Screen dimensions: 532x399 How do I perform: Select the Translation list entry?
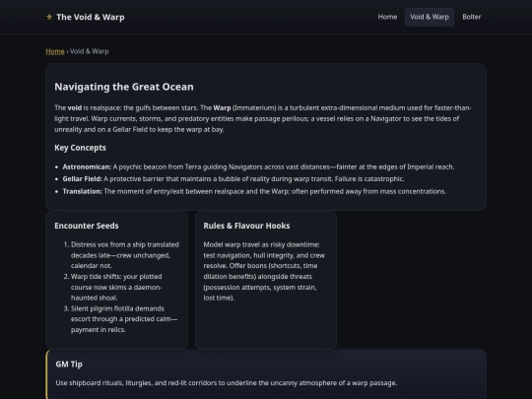coord(254,191)
